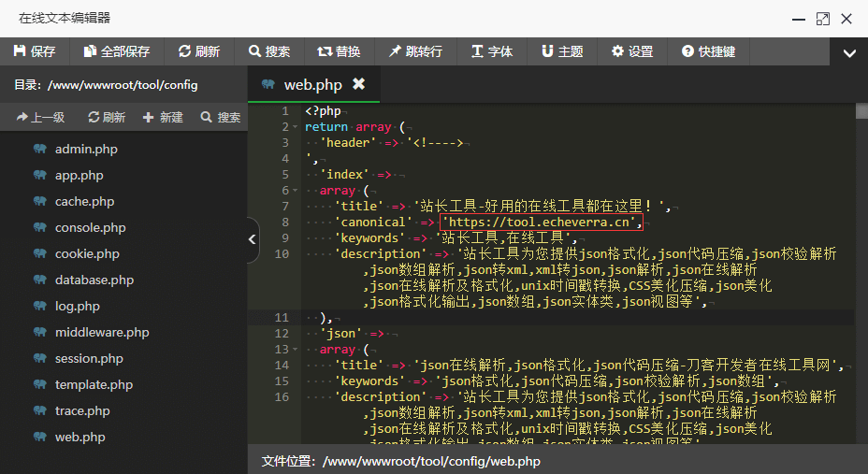Click 全部保存 to save all files
Screen dimensions: 868x474
coord(117,51)
